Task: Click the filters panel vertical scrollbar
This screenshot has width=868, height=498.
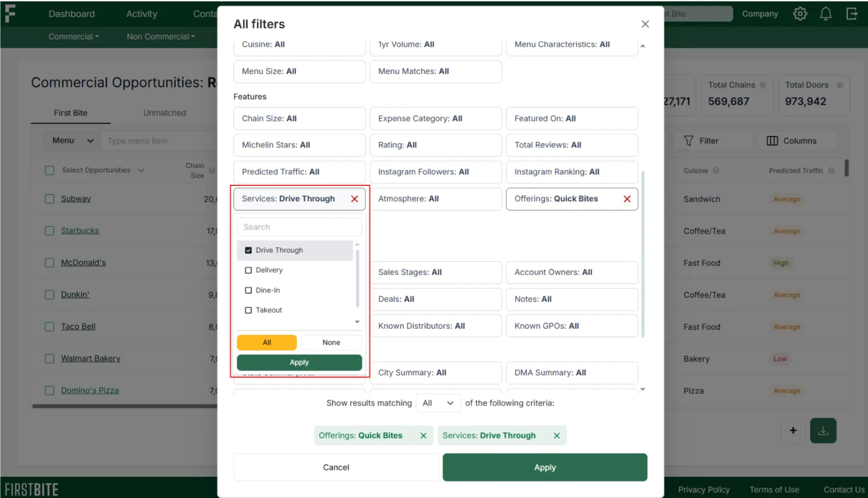Action: click(643, 254)
